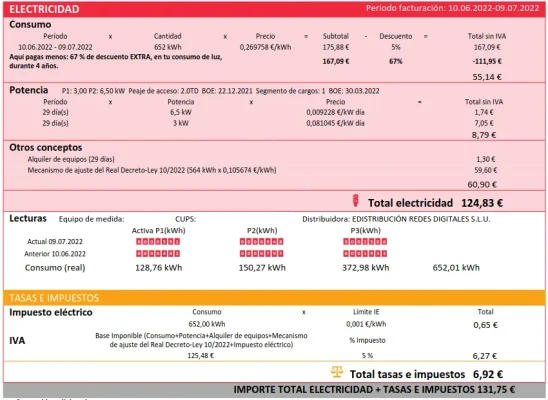Click the Actual 09.07.2022 reading label

coord(55,242)
